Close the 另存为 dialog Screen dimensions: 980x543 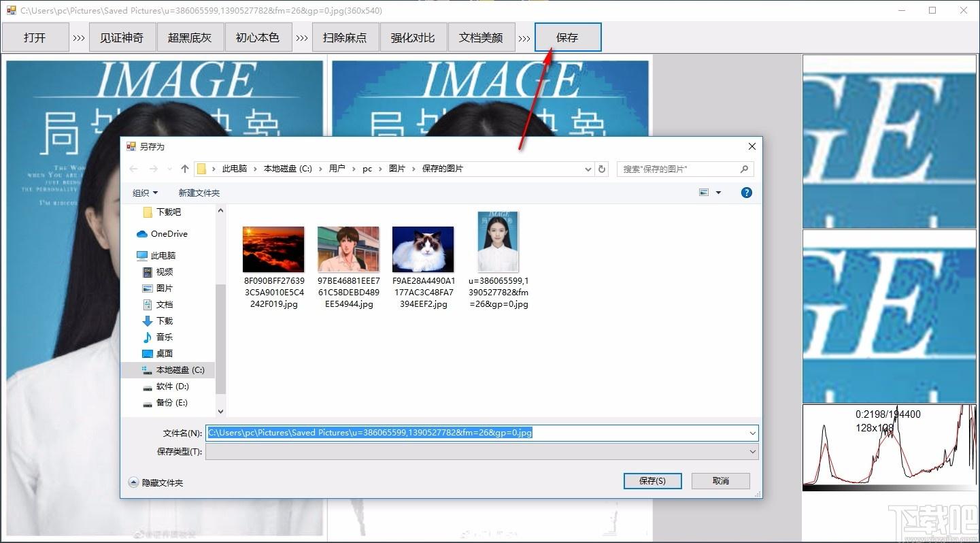pos(751,146)
